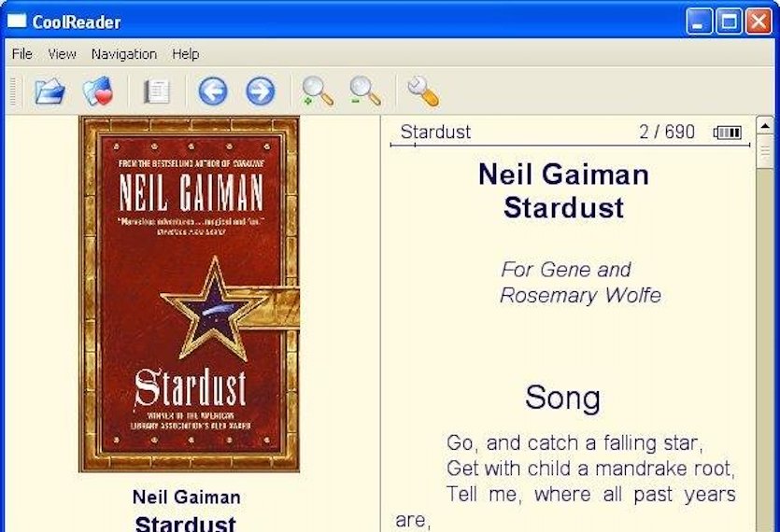780x532 pixels.
Task: Close the CoolReader window
Action: pyautogui.click(x=759, y=21)
